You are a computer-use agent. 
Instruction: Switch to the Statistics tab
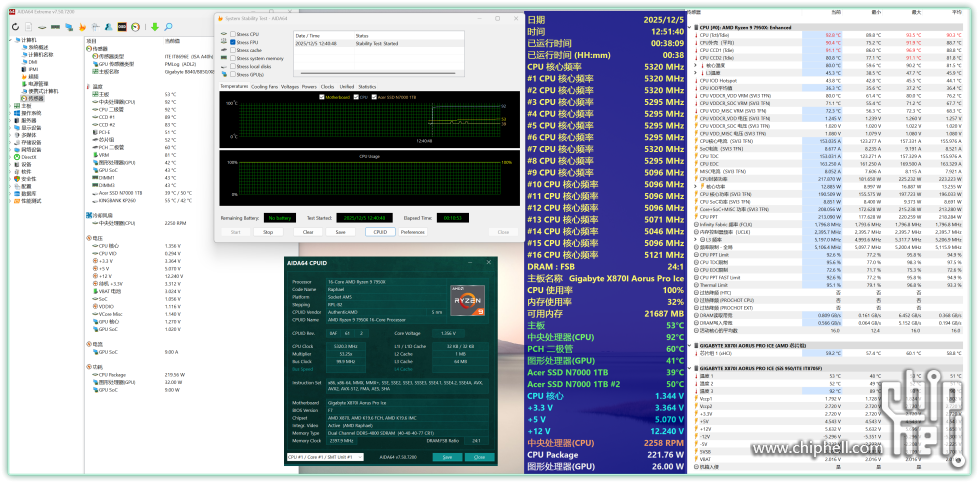point(367,87)
